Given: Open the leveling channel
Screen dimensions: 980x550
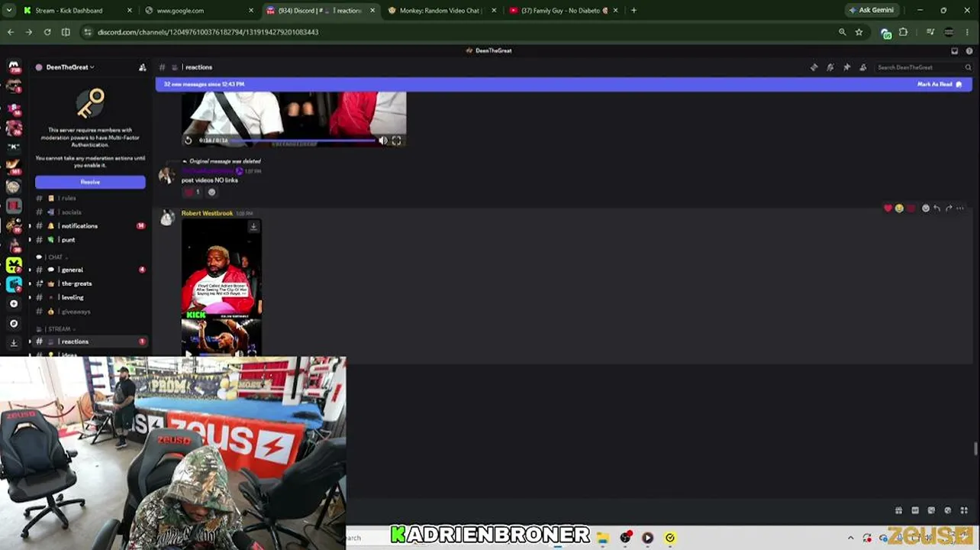Looking at the screenshot, I should 90,297.
